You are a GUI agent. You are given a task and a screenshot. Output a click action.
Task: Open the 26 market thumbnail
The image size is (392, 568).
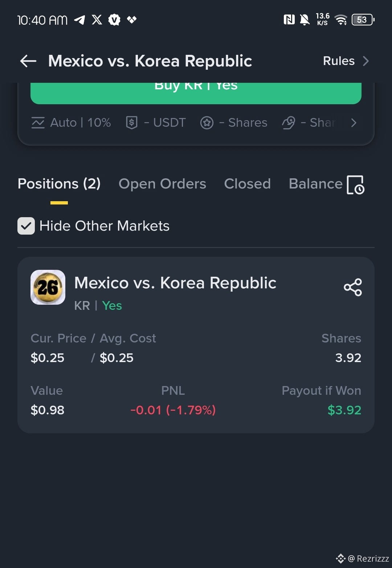[x=48, y=287]
